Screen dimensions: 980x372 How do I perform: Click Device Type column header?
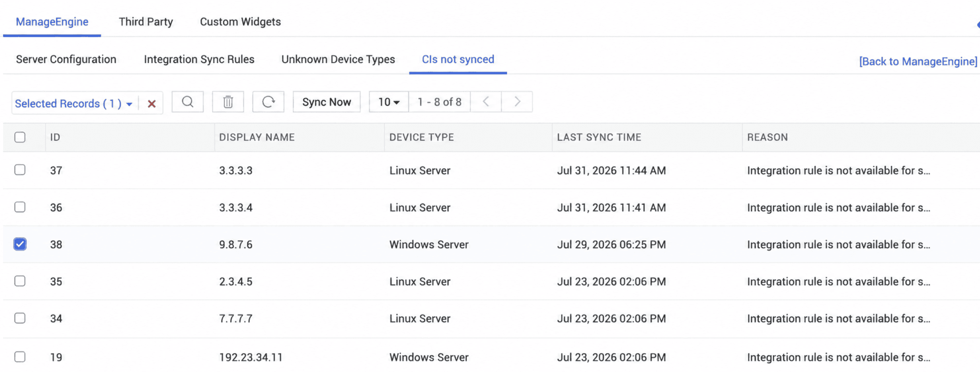click(x=422, y=137)
